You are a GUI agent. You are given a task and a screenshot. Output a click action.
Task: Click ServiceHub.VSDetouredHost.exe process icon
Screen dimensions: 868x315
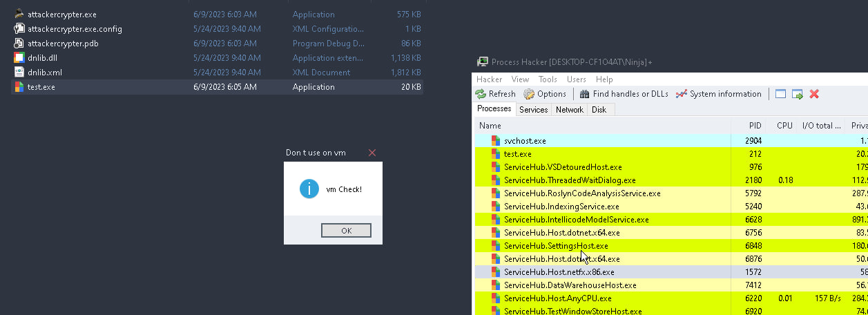point(495,167)
